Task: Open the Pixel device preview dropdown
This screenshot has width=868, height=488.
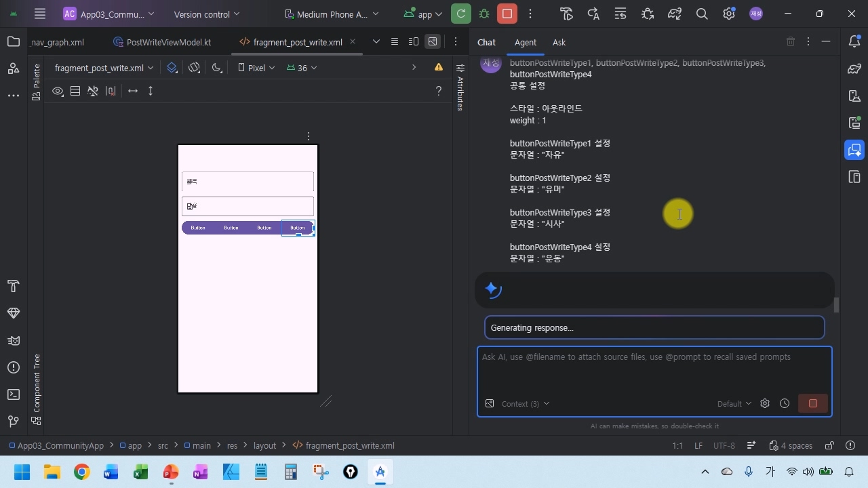Action: (x=256, y=68)
